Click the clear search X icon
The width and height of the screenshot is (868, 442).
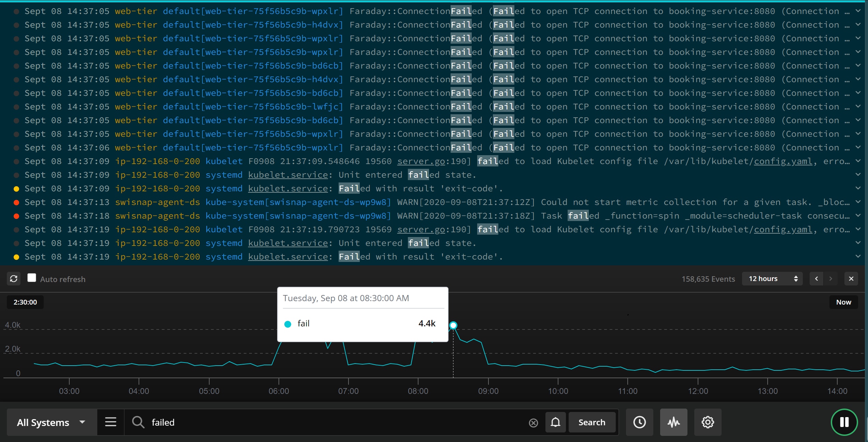[x=533, y=422]
